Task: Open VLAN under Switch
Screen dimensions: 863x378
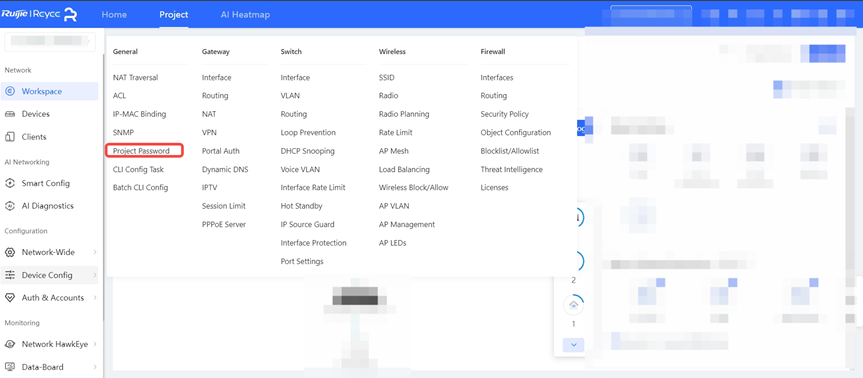Action: [290, 96]
